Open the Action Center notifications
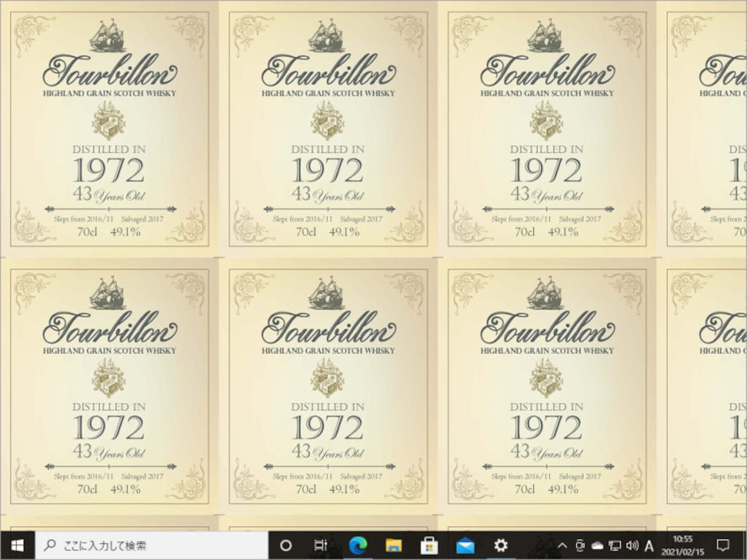The image size is (747, 560). point(723,546)
